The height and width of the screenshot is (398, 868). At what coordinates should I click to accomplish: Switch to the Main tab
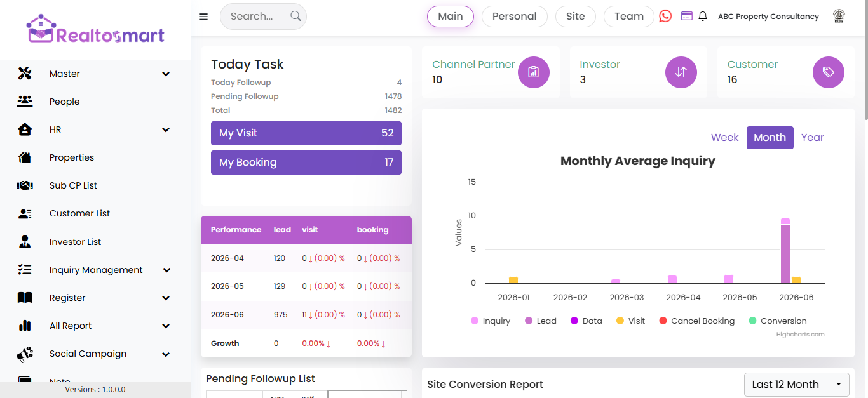tap(451, 17)
